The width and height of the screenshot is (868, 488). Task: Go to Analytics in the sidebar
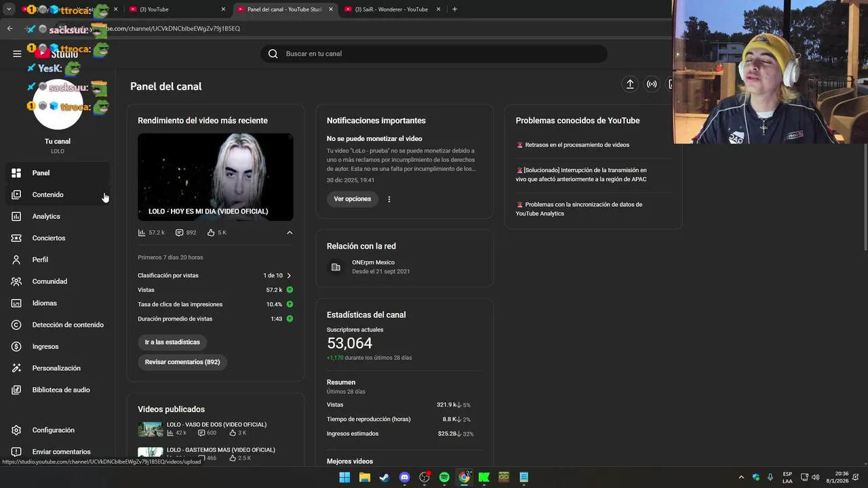point(58,216)
